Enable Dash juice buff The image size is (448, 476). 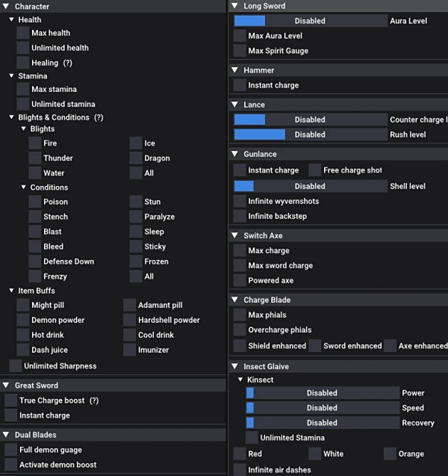[x=22, y=350]
